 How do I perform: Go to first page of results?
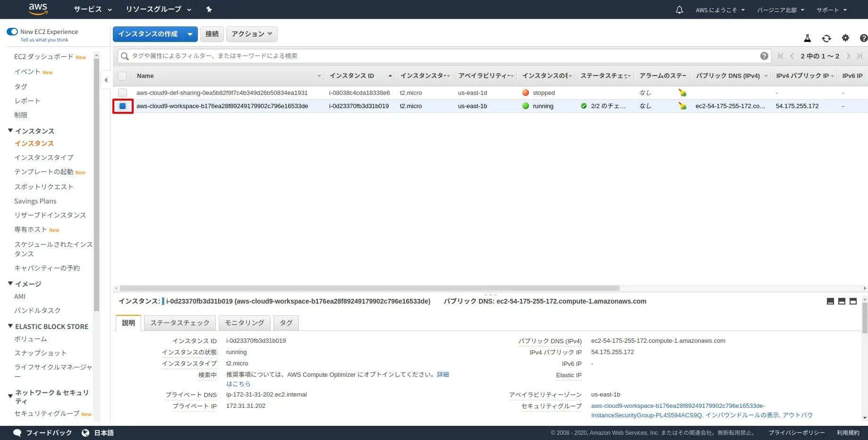pyautogui.click(x=780, y=56)
